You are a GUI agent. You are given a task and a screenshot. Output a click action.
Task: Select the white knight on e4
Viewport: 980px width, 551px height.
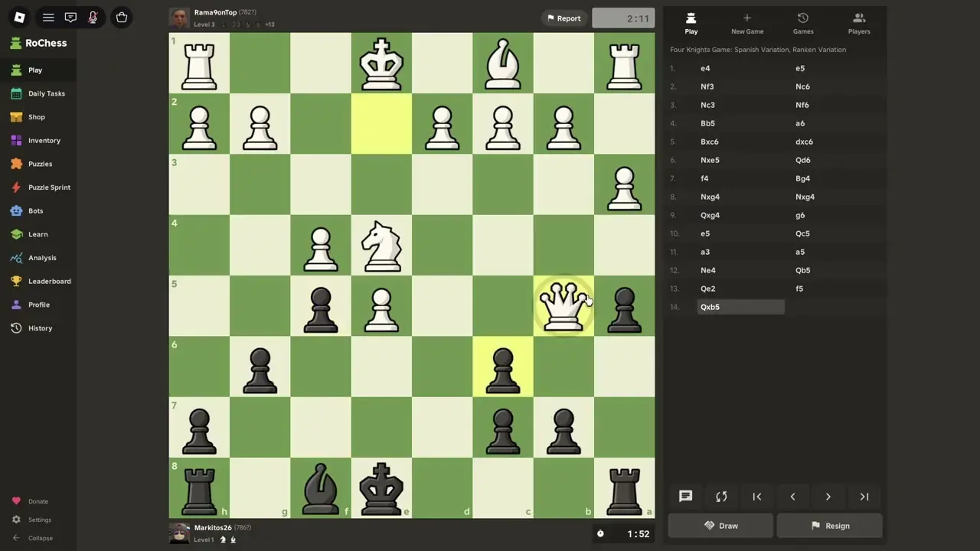click(381, 246)
